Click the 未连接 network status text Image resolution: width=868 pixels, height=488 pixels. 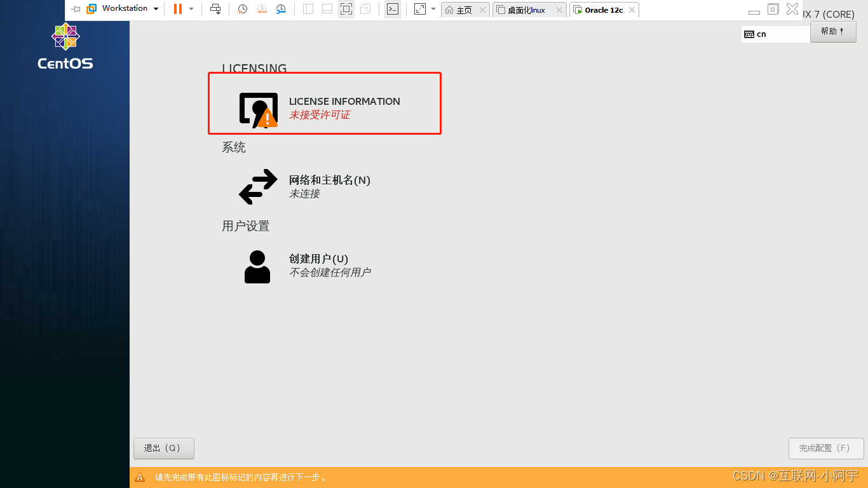[304, 194]
